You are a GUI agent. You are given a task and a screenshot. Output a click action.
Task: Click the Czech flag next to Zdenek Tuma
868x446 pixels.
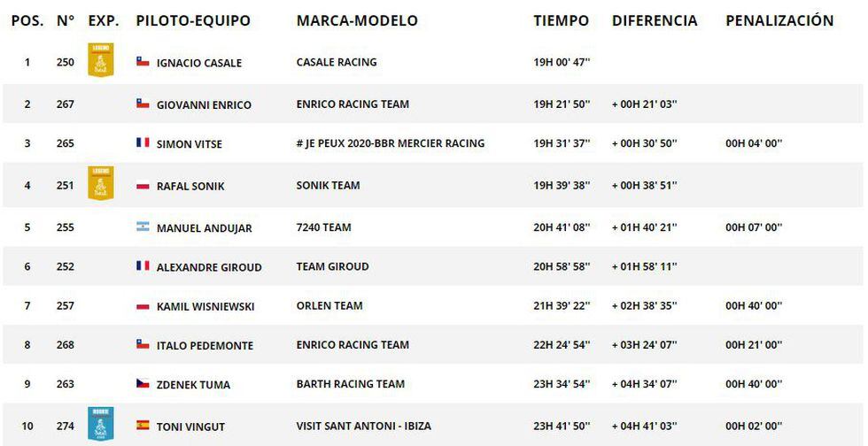143,384
